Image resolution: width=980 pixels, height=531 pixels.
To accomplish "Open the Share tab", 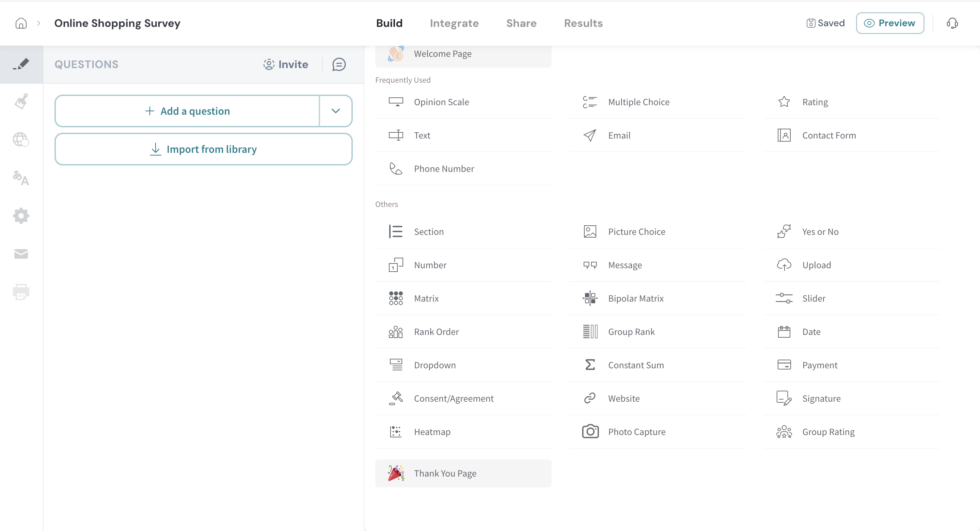I will coord(521,23).
